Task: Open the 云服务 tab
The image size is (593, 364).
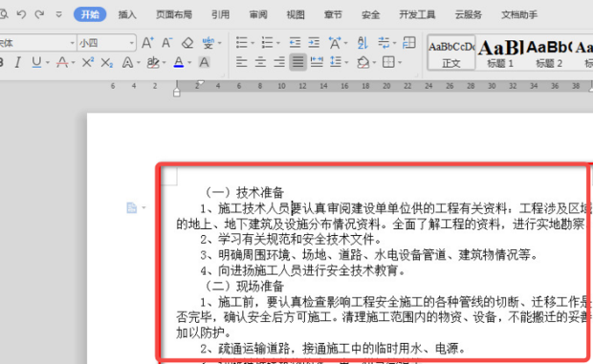Action: pos(469,14)
